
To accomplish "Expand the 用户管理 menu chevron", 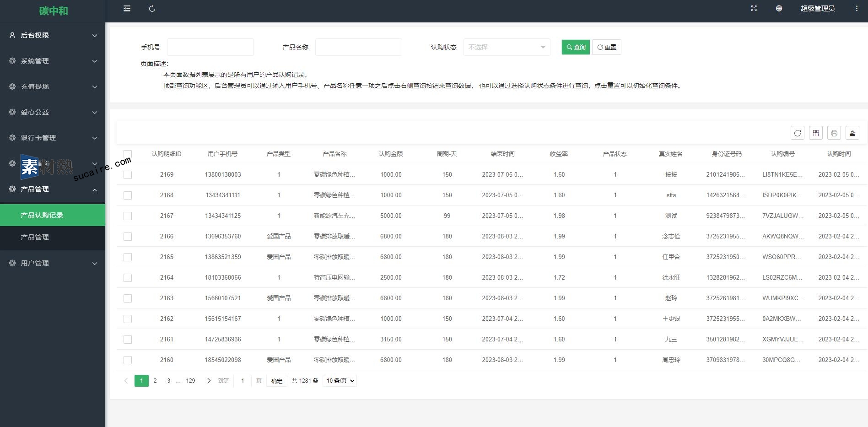I will (95, 263).
